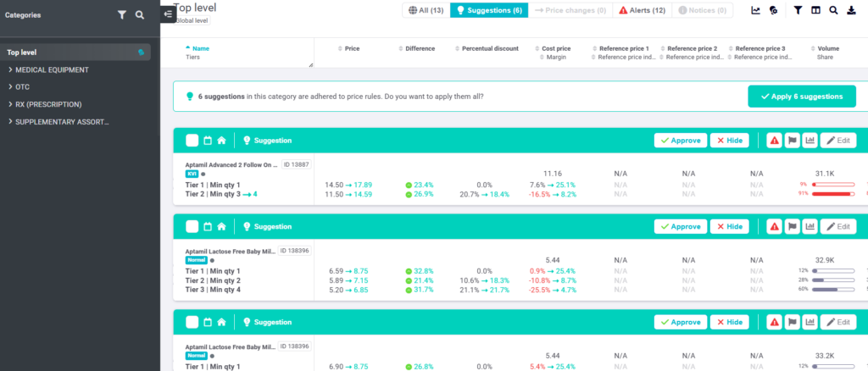Expand the OTC category
Viewport: 868px width, 371px height.
pos(10,86)
